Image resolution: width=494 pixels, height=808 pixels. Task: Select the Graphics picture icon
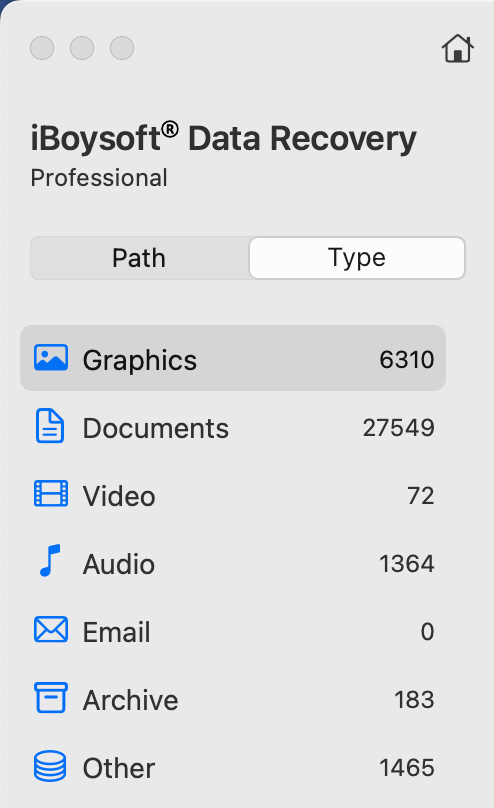pos(50,358)
